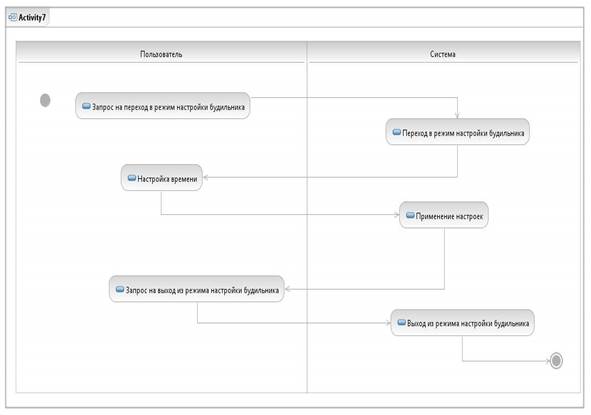Select the initial node gray circle
Viewport: 591px width, 415px height.
click(x=45, y=100)
